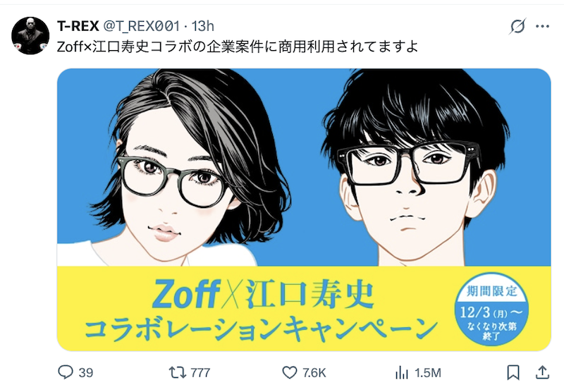
Task: Visit the T-REX display name link
Action: coord(78,26)
